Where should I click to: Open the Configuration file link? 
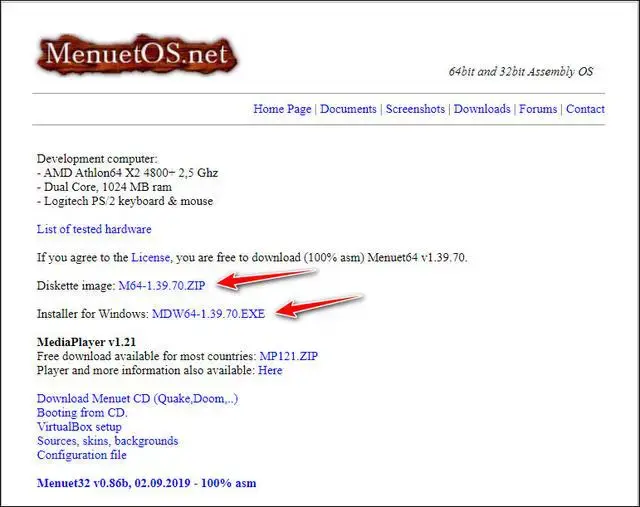[82, 455]
